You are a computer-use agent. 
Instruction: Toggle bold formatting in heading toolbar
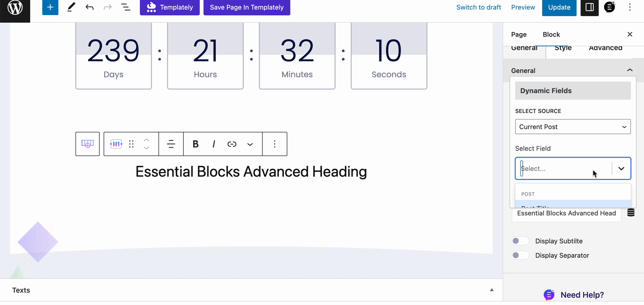pos(196,144)
